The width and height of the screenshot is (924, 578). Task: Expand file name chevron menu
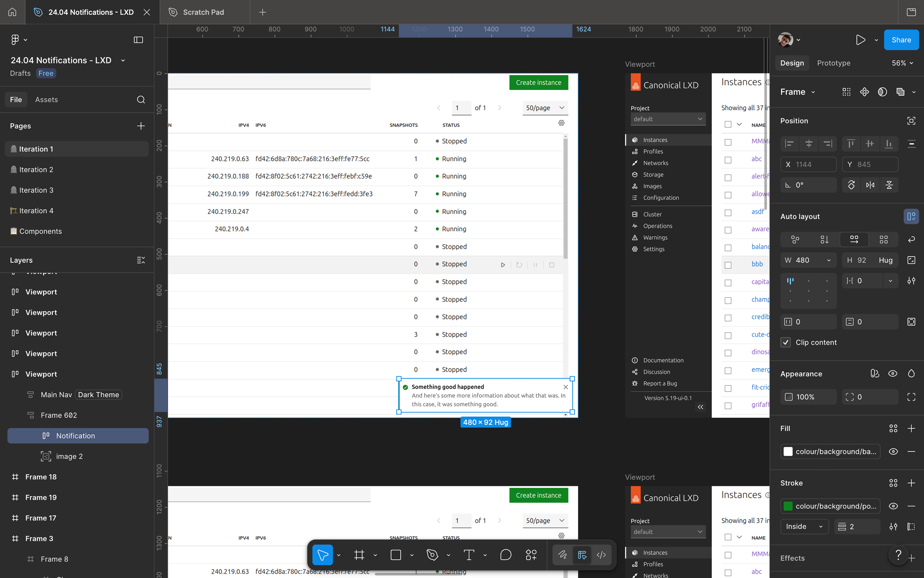[123, 61]
